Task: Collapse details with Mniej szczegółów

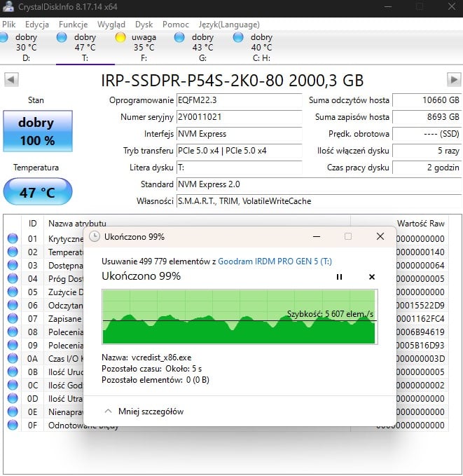Action: coord(144,412)
